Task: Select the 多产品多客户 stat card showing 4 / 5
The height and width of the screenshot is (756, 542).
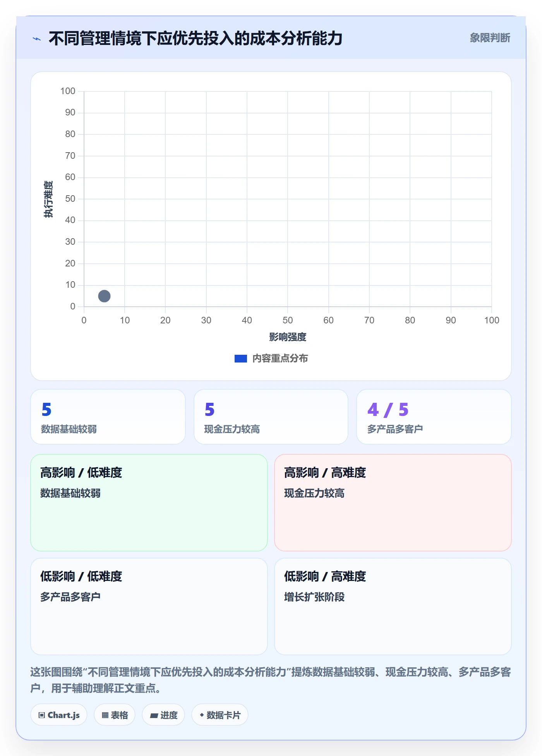Action: [434, 417]
